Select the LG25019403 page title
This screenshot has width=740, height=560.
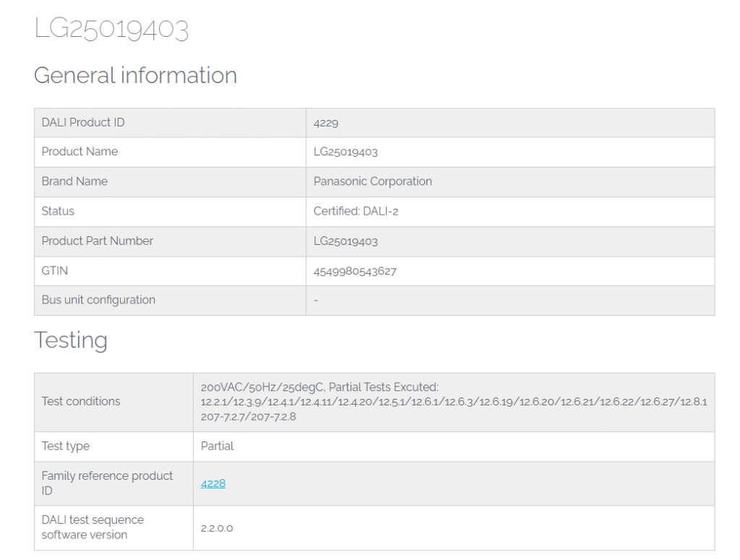[111, 29]
